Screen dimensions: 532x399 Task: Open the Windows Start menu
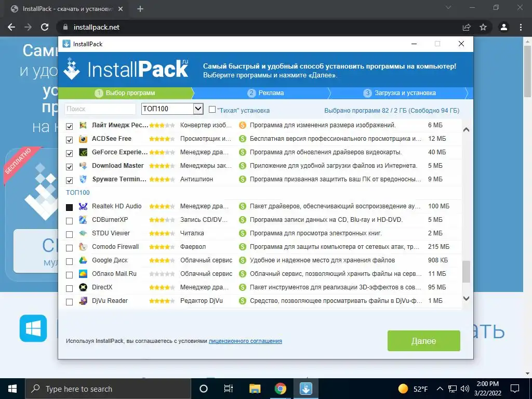12,389
